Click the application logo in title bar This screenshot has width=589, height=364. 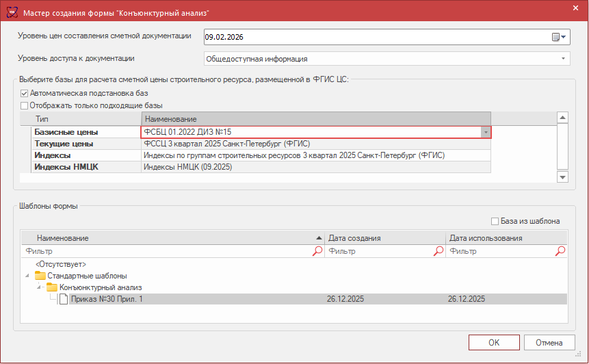coord(11,12)
